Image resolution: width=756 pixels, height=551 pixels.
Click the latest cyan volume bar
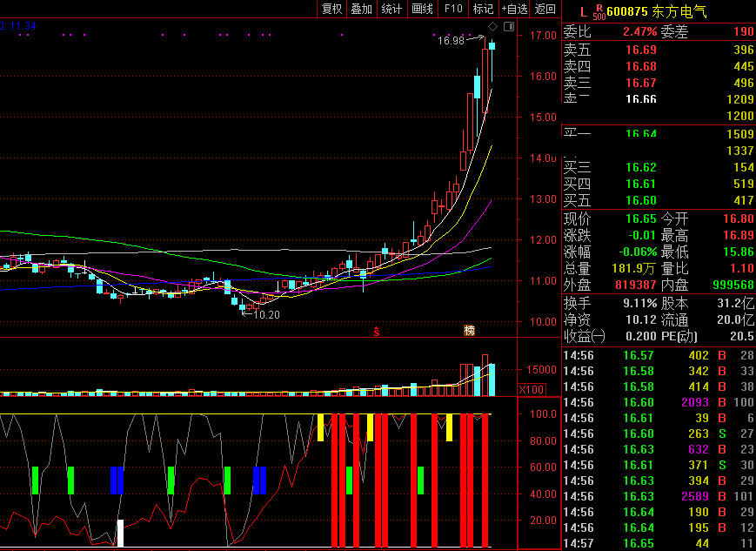492,380
